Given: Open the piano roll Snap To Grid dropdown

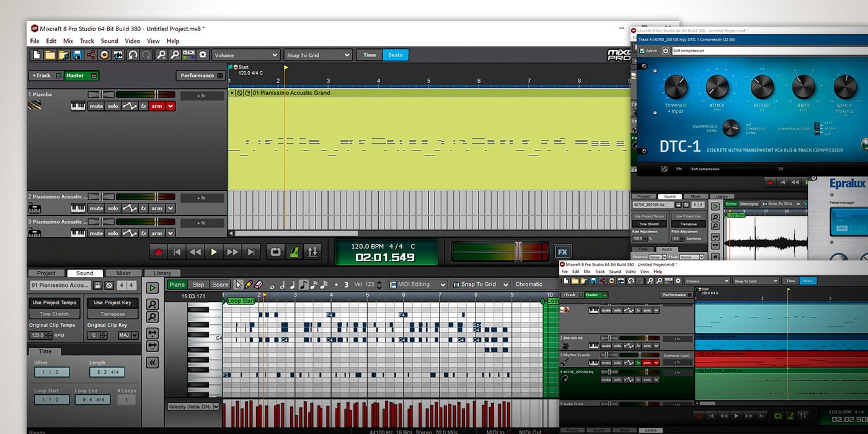Looking at the screenshot, I should [479, 285].
